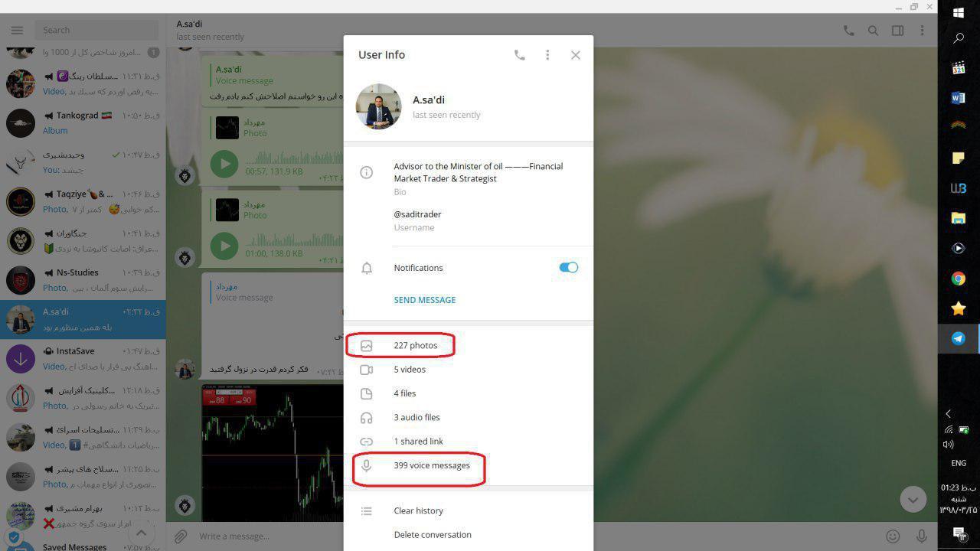Open the emoji picker icon
980x551 pixels.
click(x=893, y=536)
